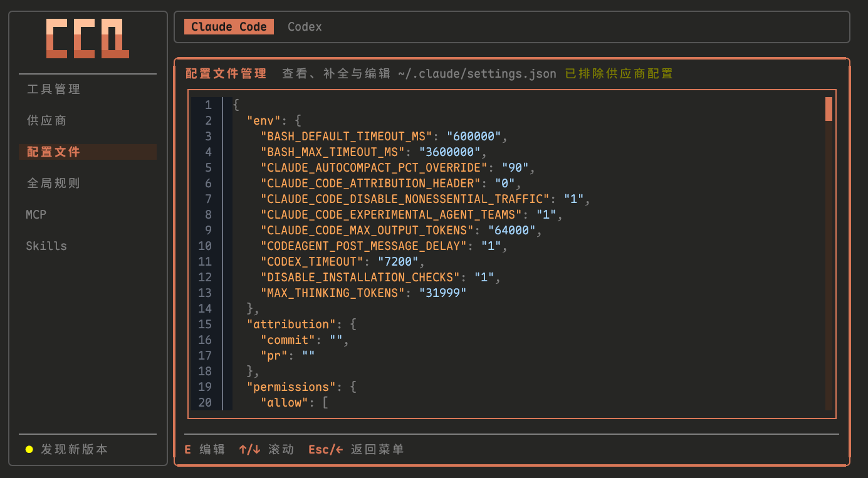
Task: Click the "MAX_THINKING_TOKENS" value "31999"
Action: [442, 293]
